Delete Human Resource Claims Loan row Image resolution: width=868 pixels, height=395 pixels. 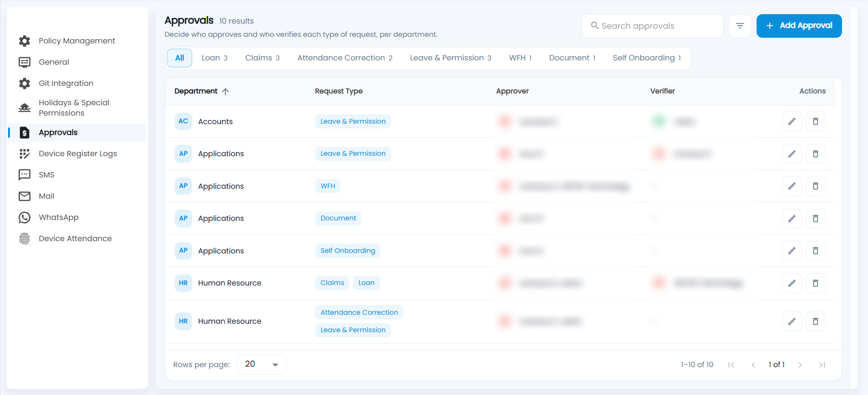[816, 283]
